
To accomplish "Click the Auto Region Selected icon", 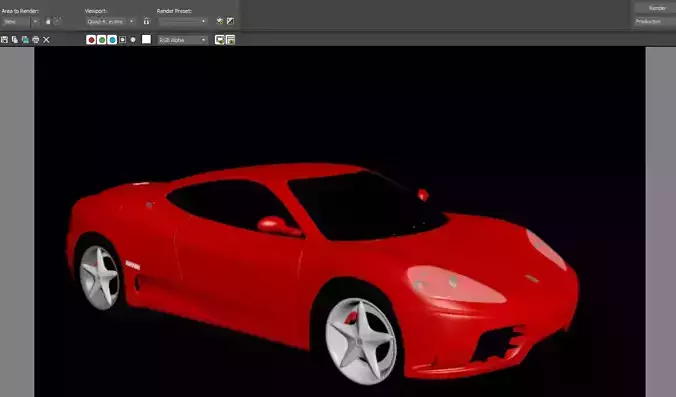I will click(x=57, y=21).
